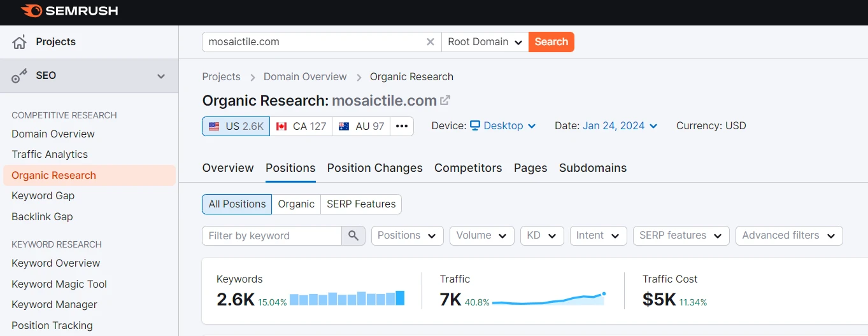Select the AU 97 database
The width and height of the screenshot is (868, 336).
[x=361, y=126]
